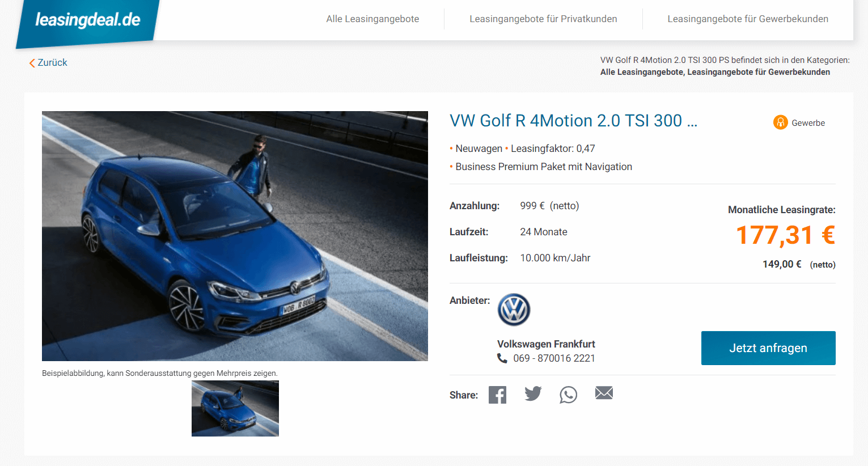
Task: Share the offer via WhatsApp
Action: [x=568, y=395]
